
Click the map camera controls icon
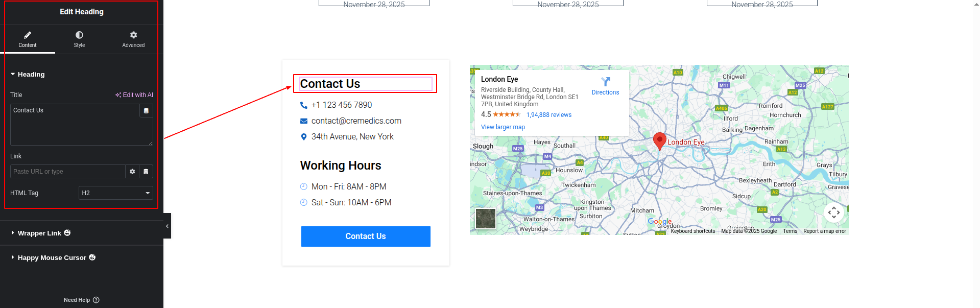[x=833, y=212]
